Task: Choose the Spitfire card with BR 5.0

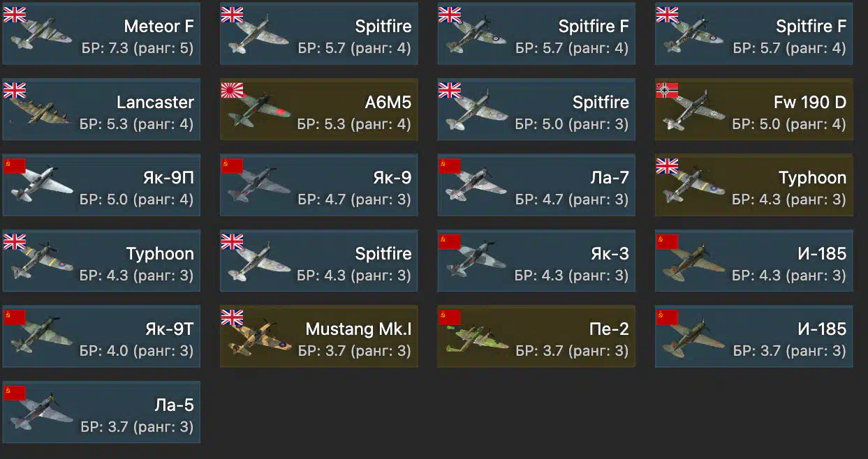Action: point(536,110)
